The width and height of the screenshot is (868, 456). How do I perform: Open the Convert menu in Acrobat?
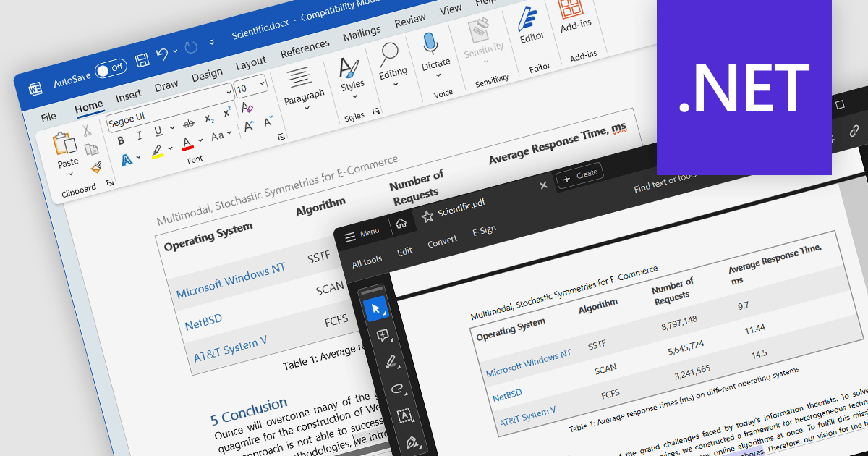[442, 241]
